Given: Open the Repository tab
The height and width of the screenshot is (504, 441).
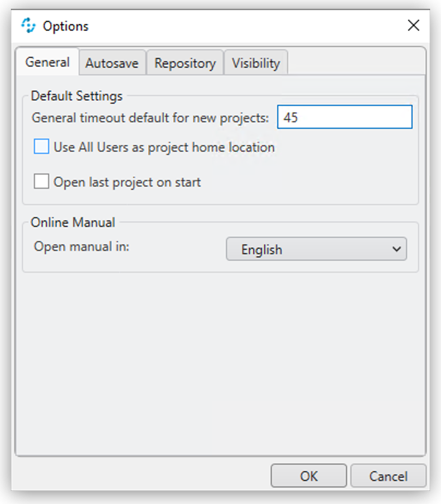Looking at the screenshot, I should (185, 63).
